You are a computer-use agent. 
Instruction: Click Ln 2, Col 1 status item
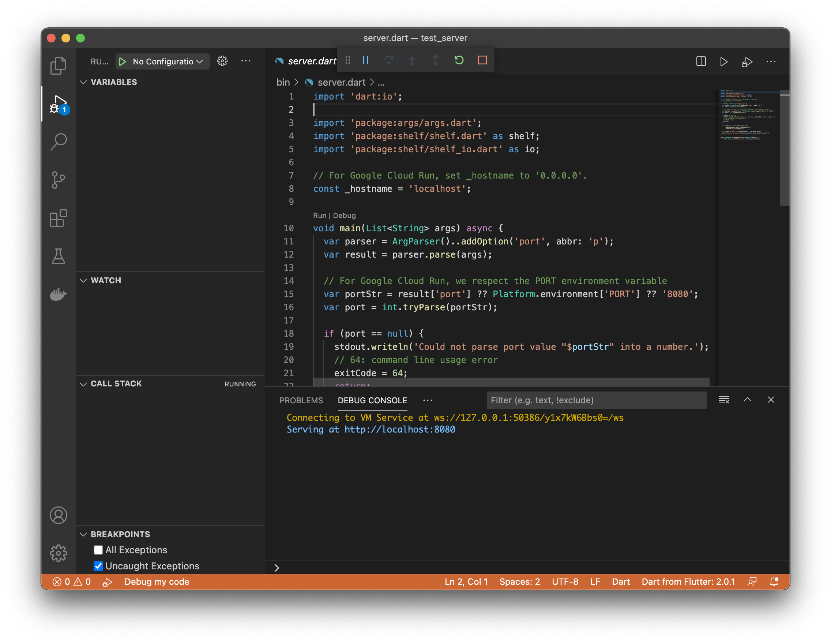466,581
